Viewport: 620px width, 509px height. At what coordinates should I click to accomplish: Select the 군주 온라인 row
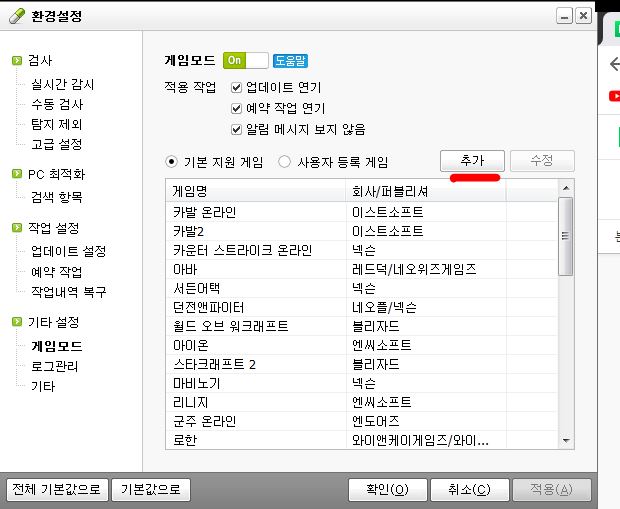(362, 421)
